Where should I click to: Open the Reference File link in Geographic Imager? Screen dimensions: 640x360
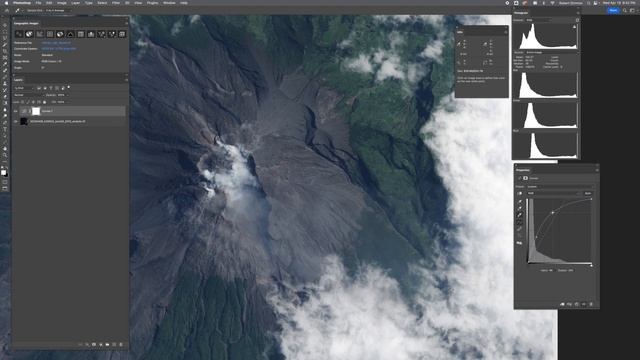coord(56,43)
